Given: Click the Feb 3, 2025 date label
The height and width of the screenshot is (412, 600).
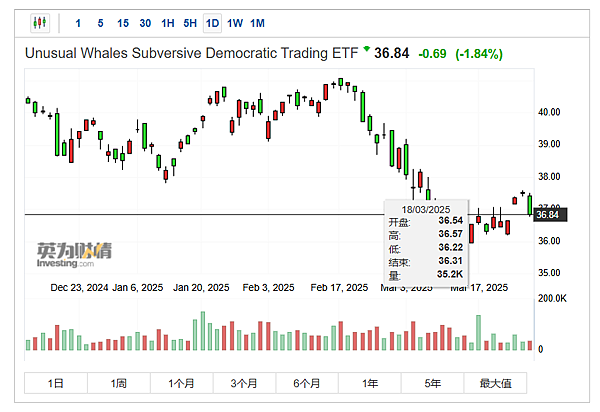Looking at the screenshot, I should pos(269,288).
